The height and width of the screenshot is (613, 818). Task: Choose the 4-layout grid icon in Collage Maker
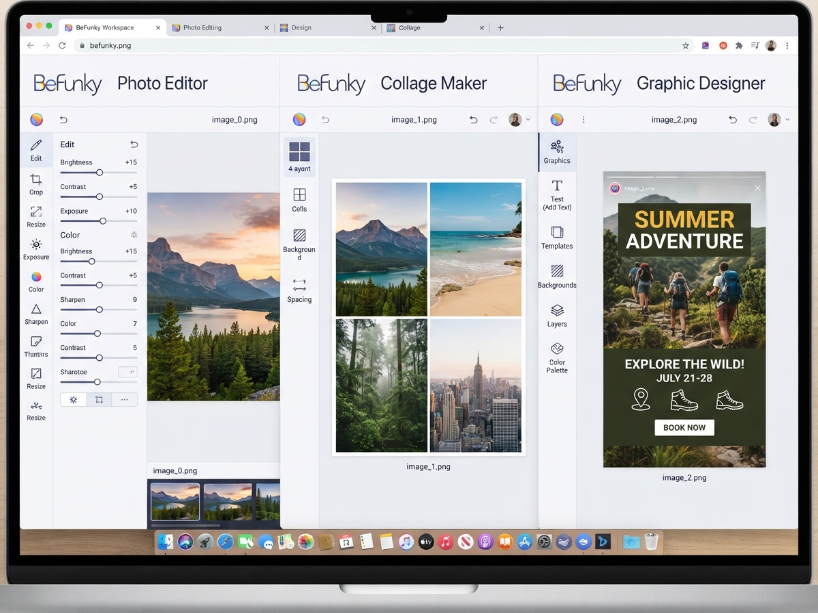[299, 156]
